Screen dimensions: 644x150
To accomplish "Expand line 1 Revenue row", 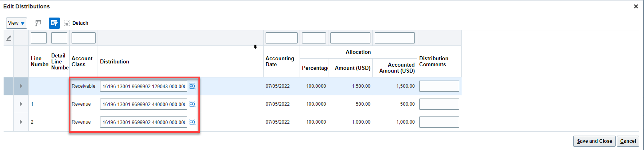I will point(21,104).
